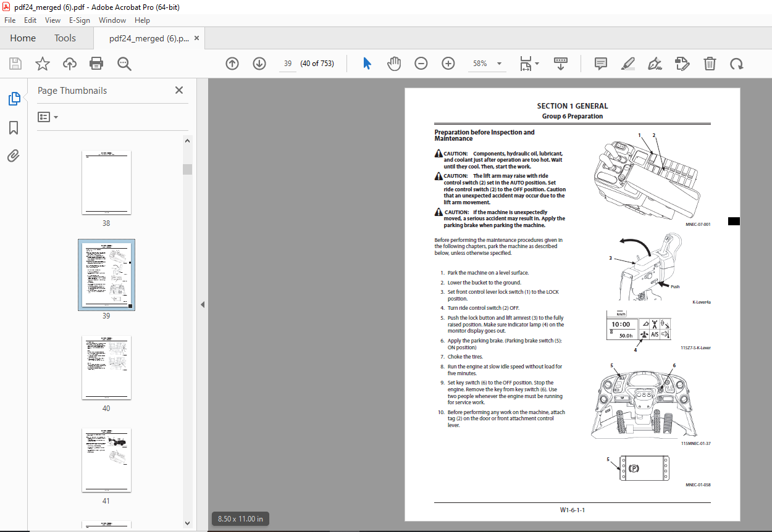Click the "(40 of 753)" page count
The height and width of the screenshot is (532, 772).
(317, 64)
